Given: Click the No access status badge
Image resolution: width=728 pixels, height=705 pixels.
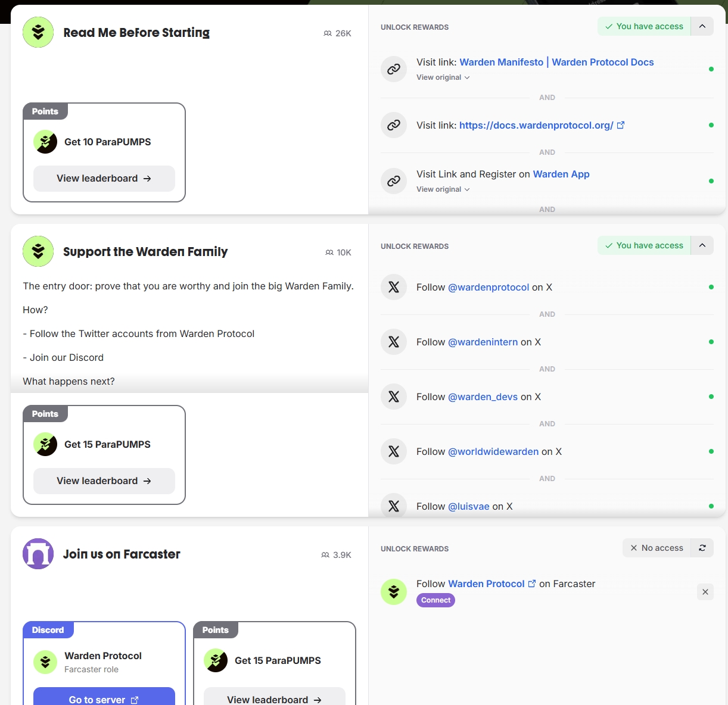Looking at the screenshot, I should [657, 548].
